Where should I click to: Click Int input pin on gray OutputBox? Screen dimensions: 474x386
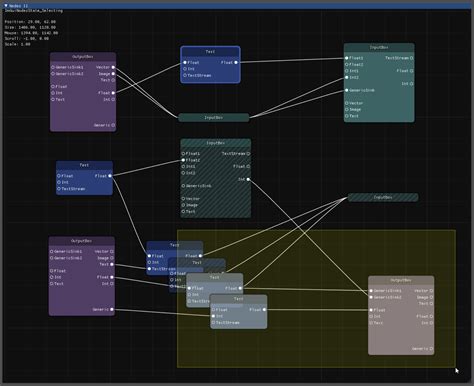coord(371,316)
